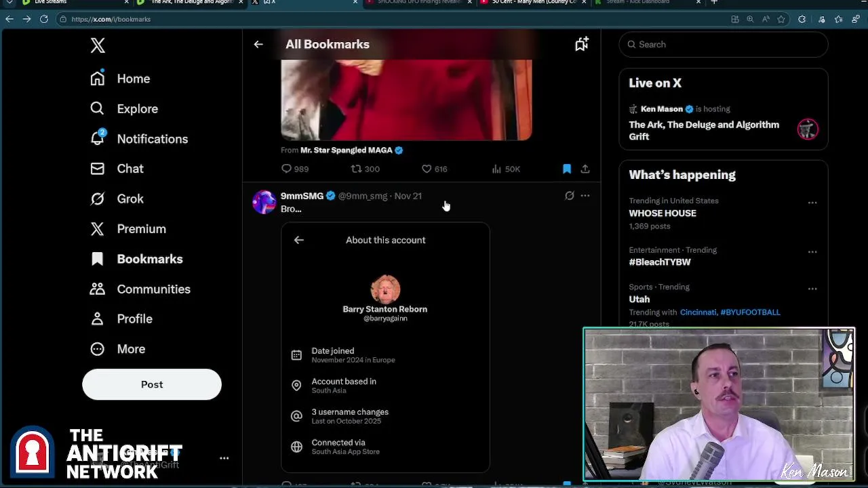This screenshot has width=868, height=488.
Task: Expand the More menu in sidebar
Action: click(118, 349)
